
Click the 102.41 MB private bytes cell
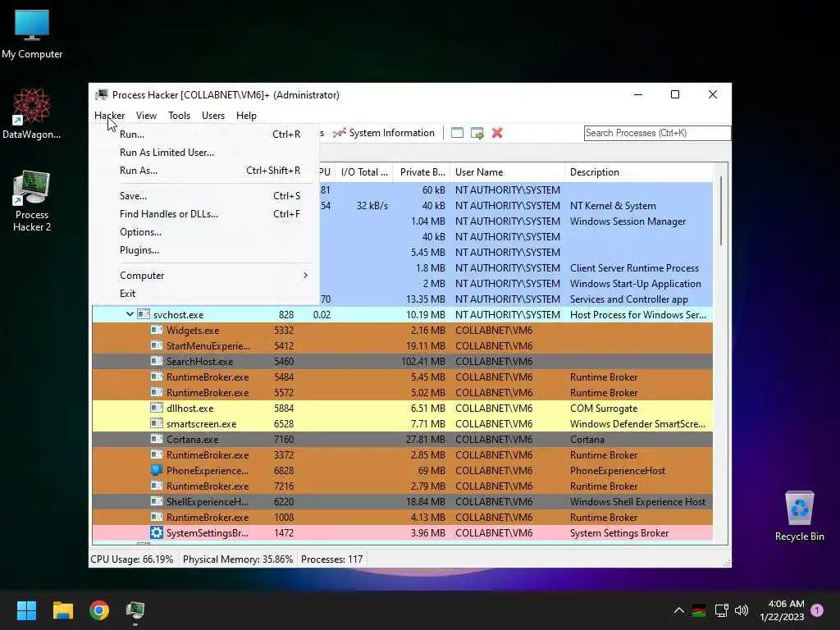pos(423,362)
